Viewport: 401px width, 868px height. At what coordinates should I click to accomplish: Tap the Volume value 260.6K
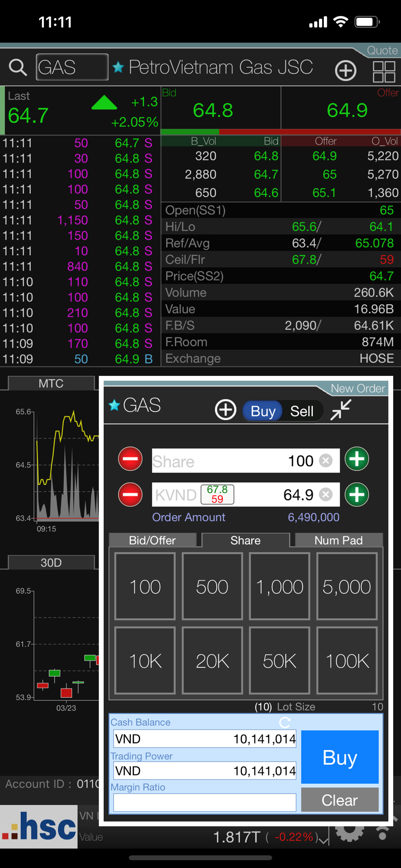(374, 293)
